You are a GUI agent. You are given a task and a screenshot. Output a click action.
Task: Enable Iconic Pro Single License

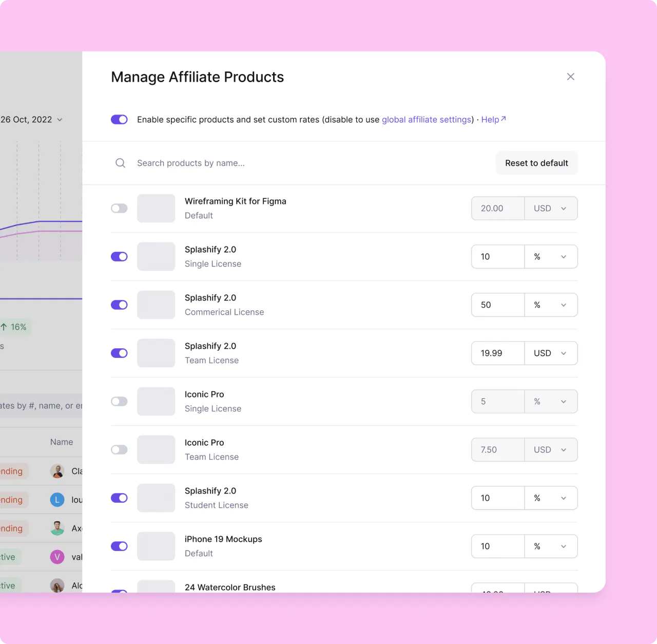[x=119, y=401]
